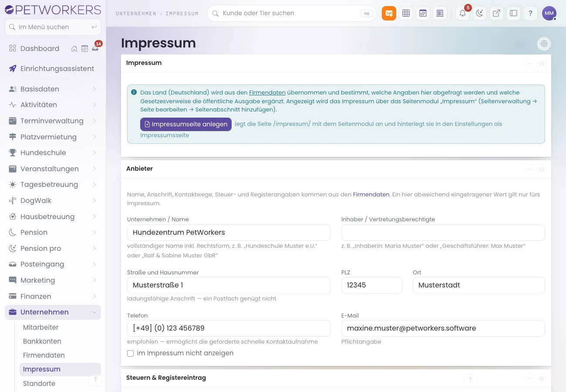
Task: Follow Firmendaten link in info banner
Action: click(267, 92)
